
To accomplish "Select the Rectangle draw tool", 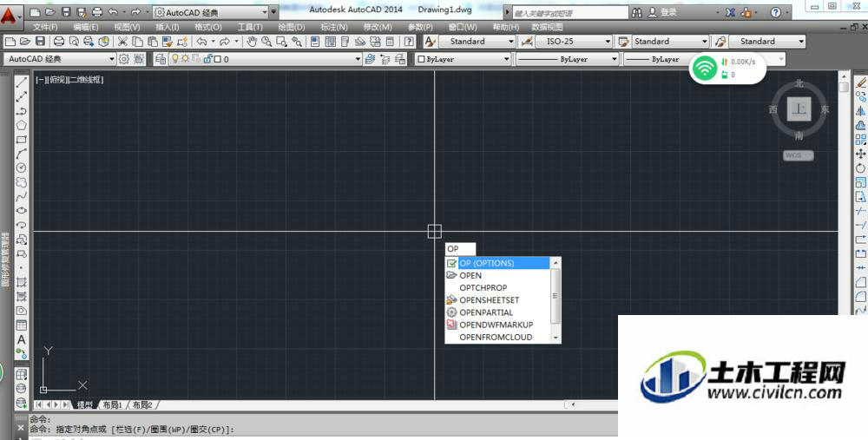I will click(x=22, y=140).
